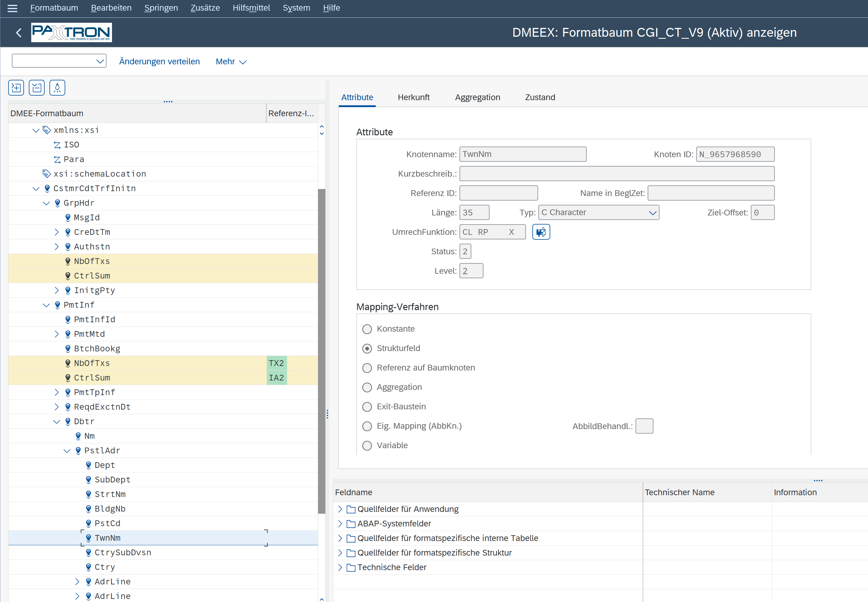Select the Konstante radio button
The image size is (868, 602).
[x=367, y=329]
